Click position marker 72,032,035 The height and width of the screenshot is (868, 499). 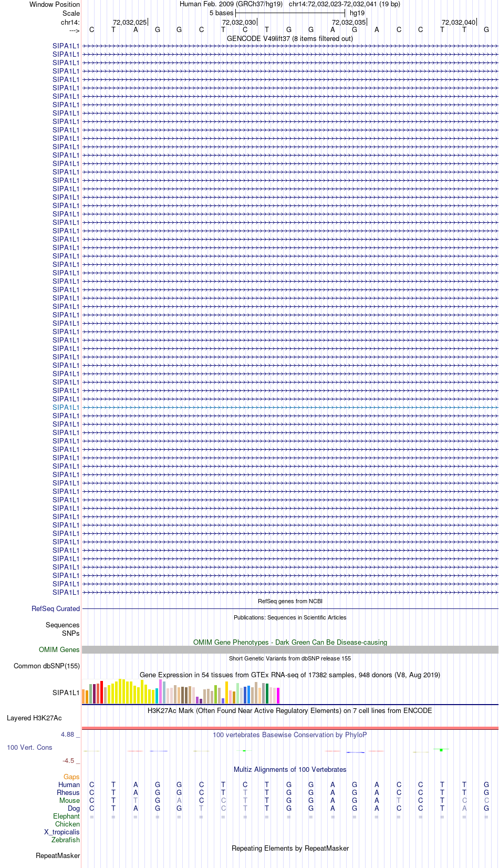(349, 22)
